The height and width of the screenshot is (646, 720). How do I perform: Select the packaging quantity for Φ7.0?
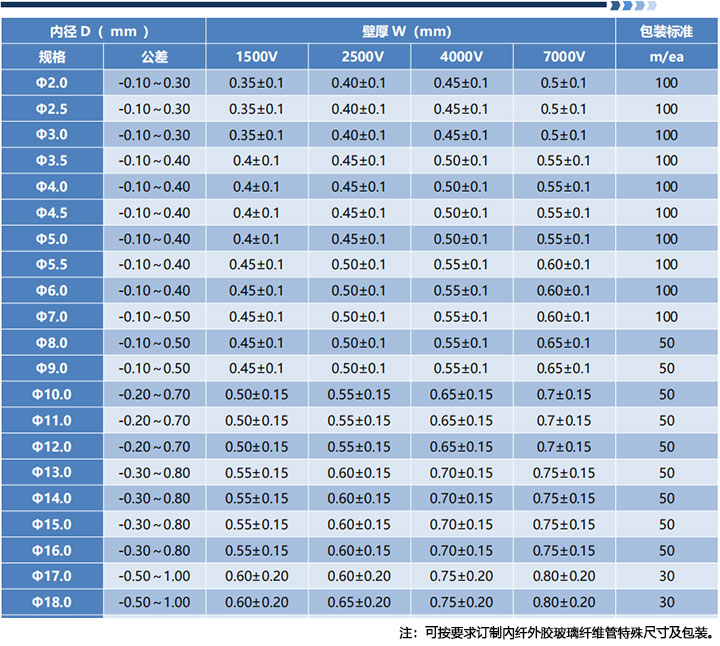666,317
